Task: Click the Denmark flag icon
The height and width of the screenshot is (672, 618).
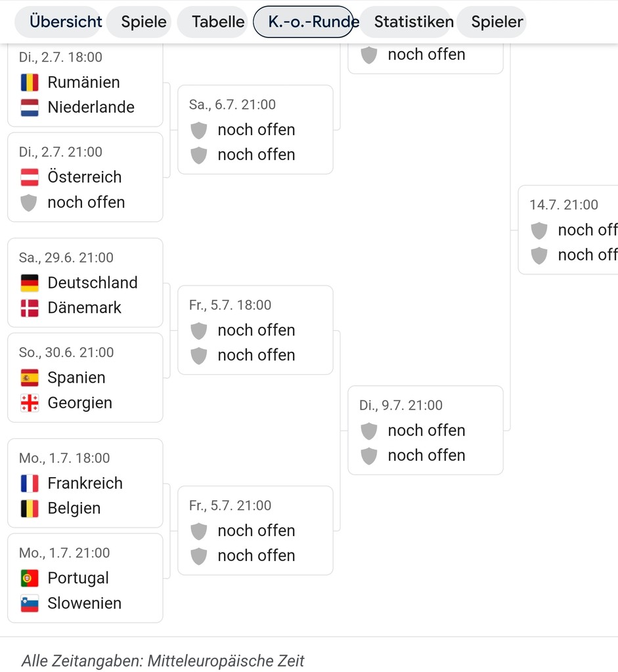Action: [x=30, y=308]
